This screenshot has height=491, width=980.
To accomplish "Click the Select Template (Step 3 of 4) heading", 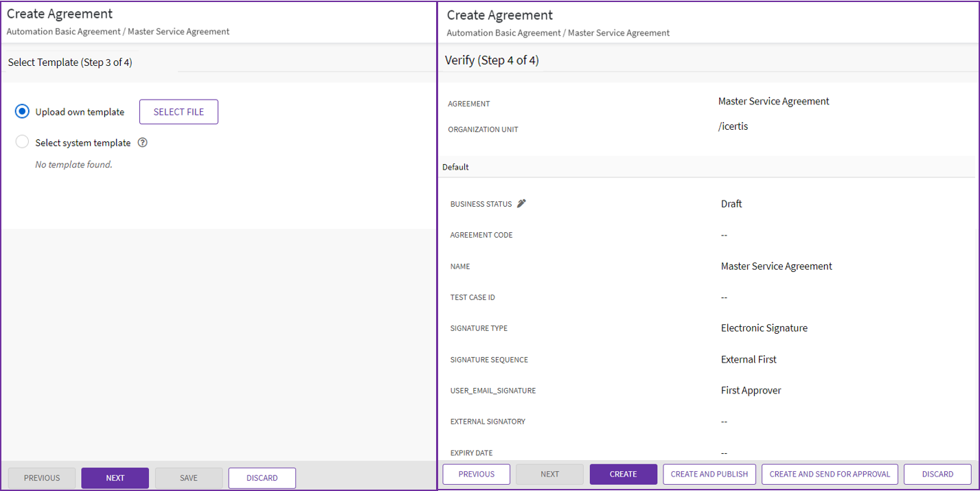I will click(x=70, y=62).
